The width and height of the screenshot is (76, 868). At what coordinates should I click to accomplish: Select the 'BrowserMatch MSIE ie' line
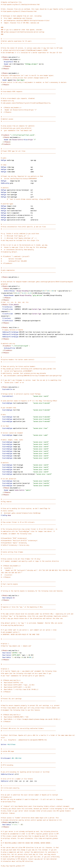tap(12, 62)
